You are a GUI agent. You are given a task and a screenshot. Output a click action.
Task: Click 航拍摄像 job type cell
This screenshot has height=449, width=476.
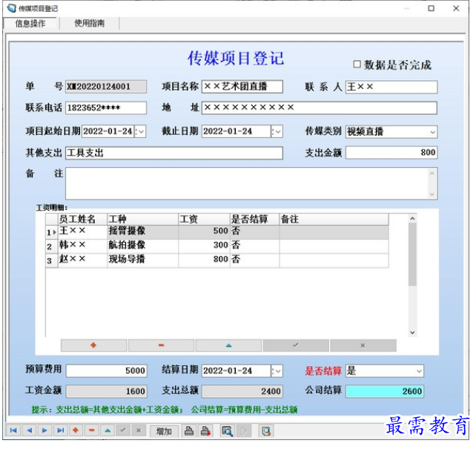143,246
